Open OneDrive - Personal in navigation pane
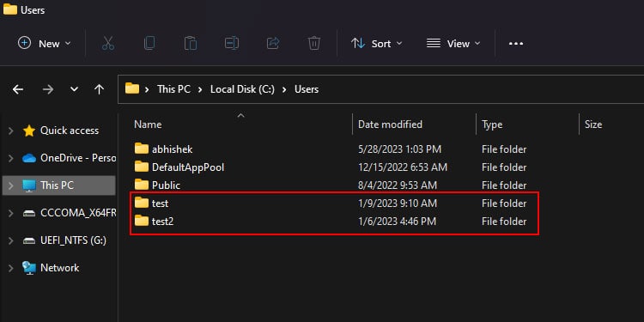Image resolution: width=644 pixels, height=322 pixels. (78, 158)
